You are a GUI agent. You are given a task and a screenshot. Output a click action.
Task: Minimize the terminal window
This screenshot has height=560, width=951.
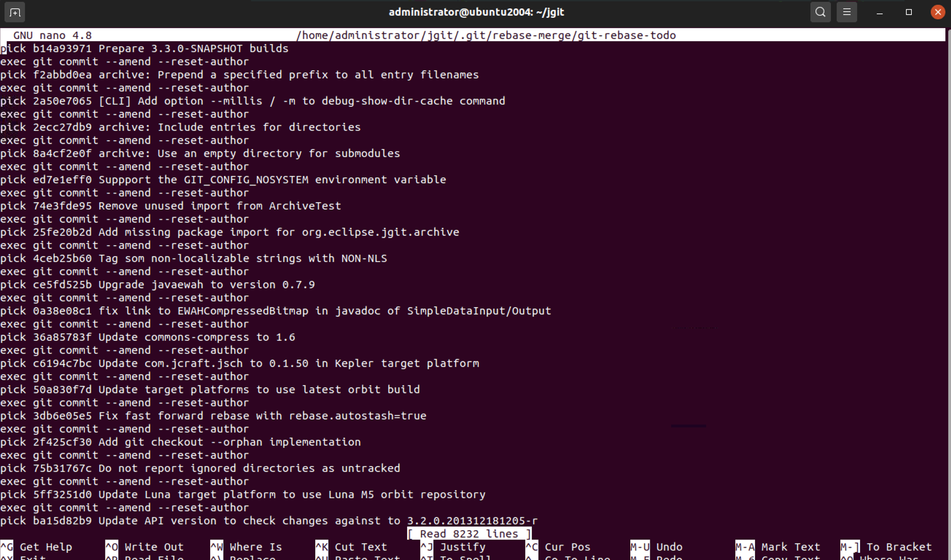(x=880, y=12)
